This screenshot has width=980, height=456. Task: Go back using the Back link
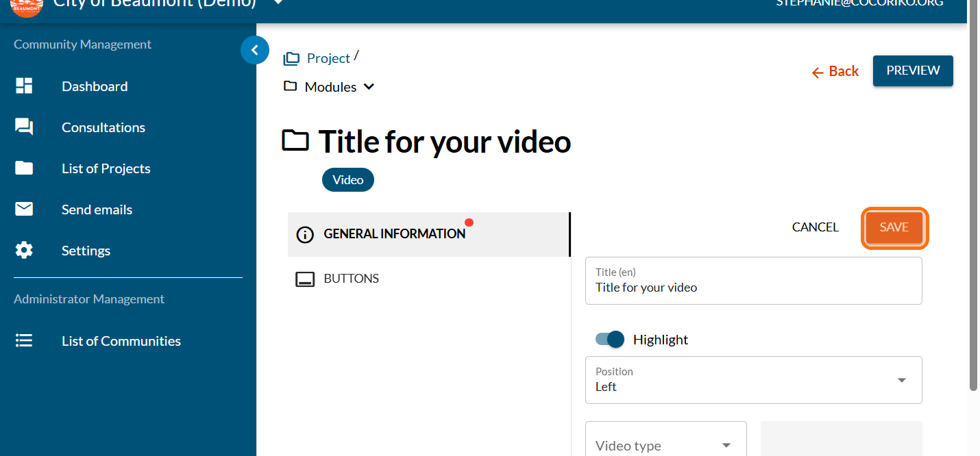click(835, 71)
